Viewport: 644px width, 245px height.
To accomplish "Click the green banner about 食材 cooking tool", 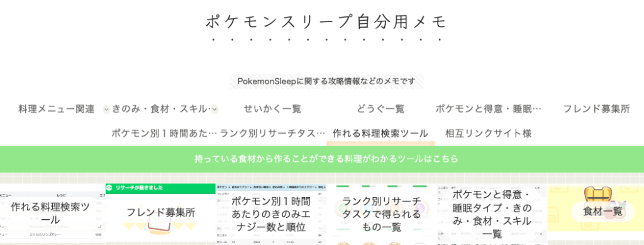I will point(322,159).
